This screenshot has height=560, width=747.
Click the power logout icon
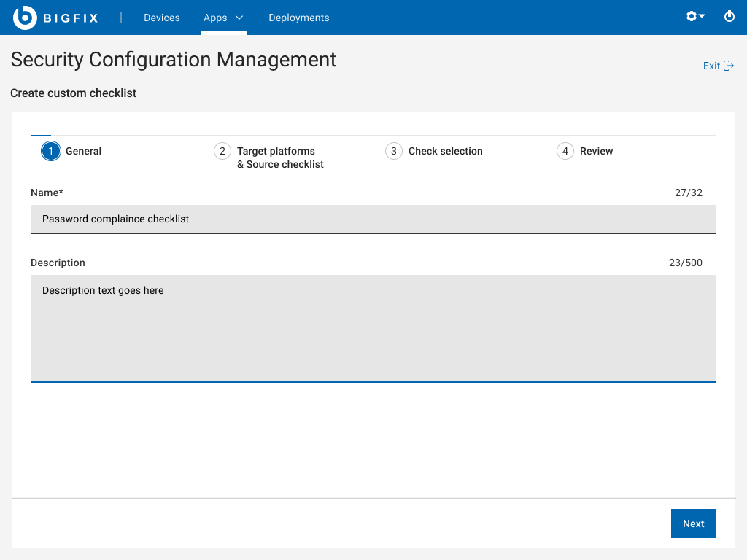[729, 16]
